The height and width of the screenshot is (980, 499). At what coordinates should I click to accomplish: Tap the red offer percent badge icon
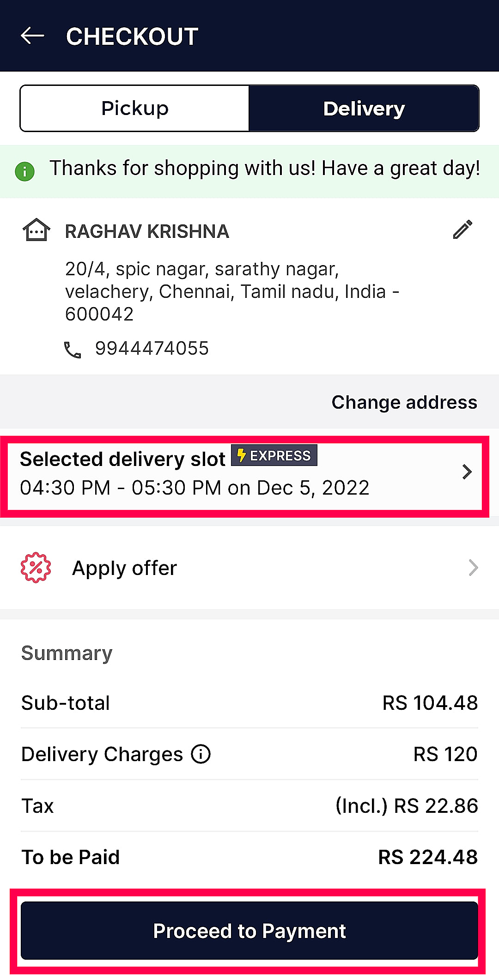pos(36,568)
